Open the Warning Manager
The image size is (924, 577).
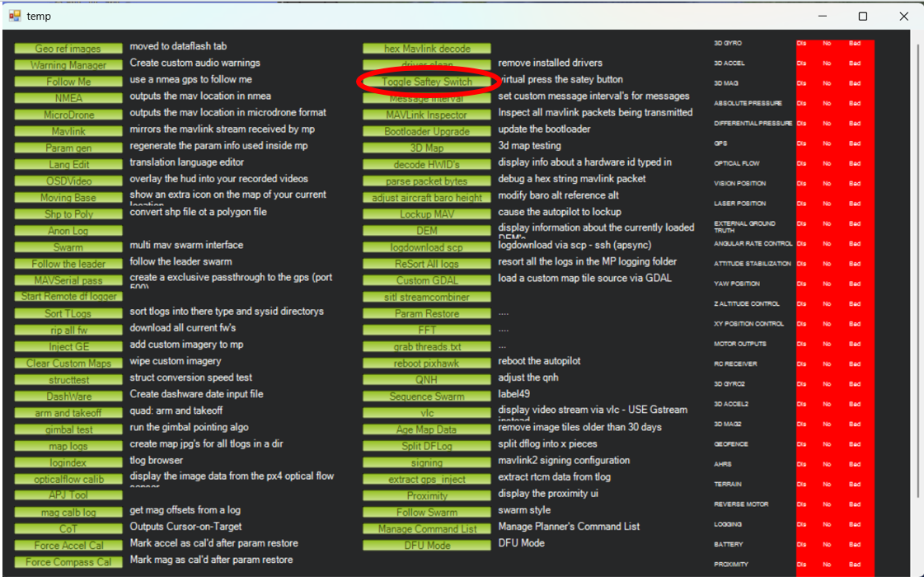[68, 65]
